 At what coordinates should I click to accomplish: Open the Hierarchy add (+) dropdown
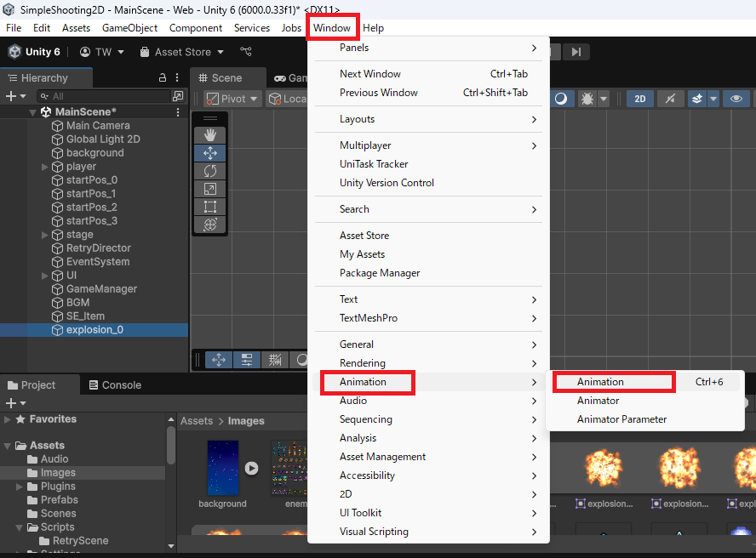pyautogui.click(x=16, y=96)
